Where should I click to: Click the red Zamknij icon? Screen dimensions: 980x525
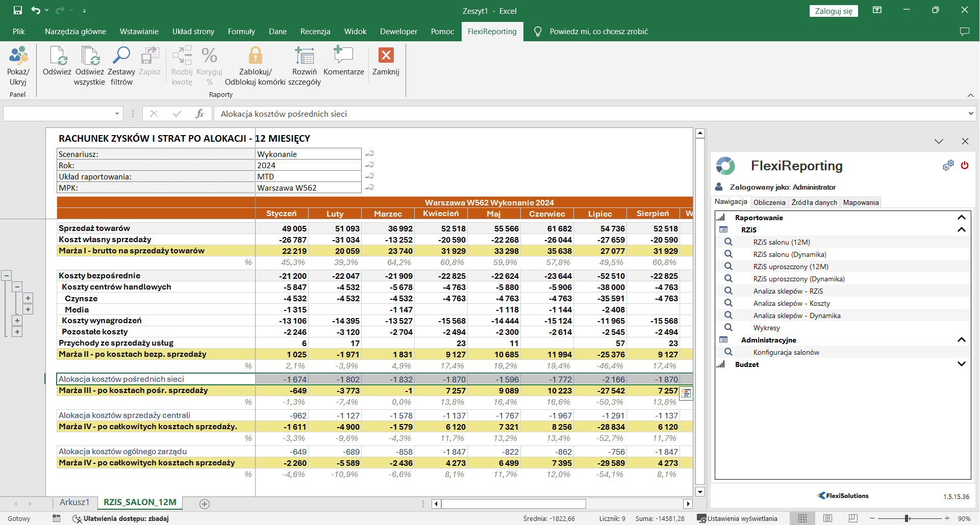point(386,56)
